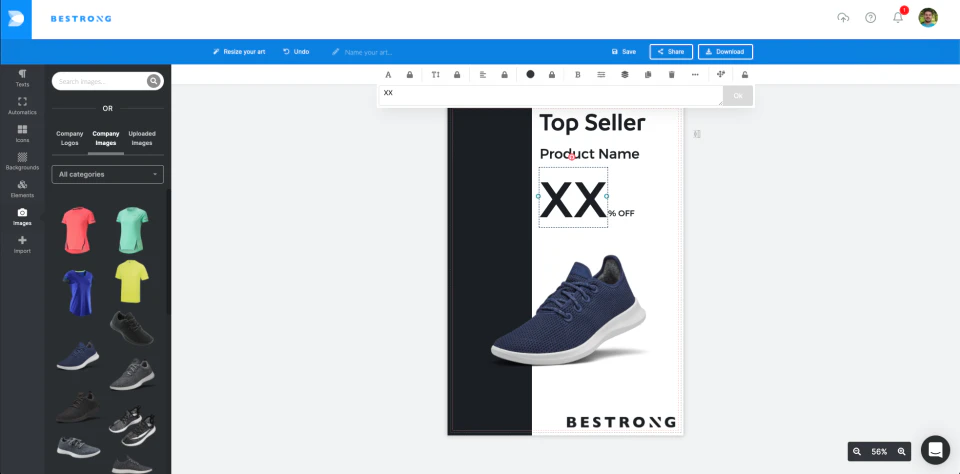Screen dimensions: 960x474
Task: Open the font size tool
Action: click(435, 75)
